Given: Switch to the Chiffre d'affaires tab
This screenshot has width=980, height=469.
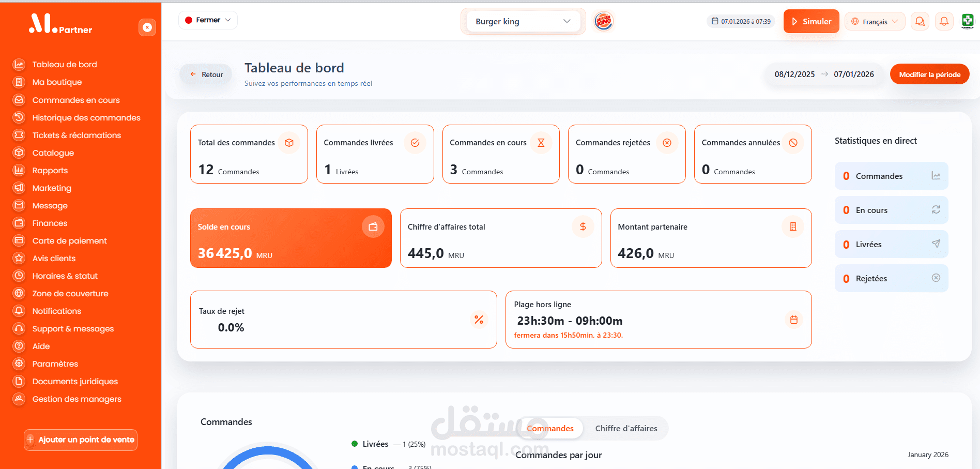Looking at the screenshot, I should (x=626, y=428).
